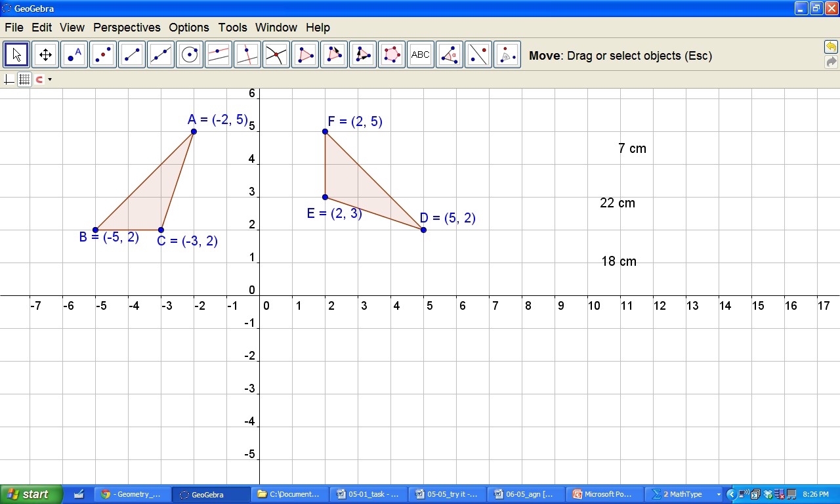Open the View menu

72,28
